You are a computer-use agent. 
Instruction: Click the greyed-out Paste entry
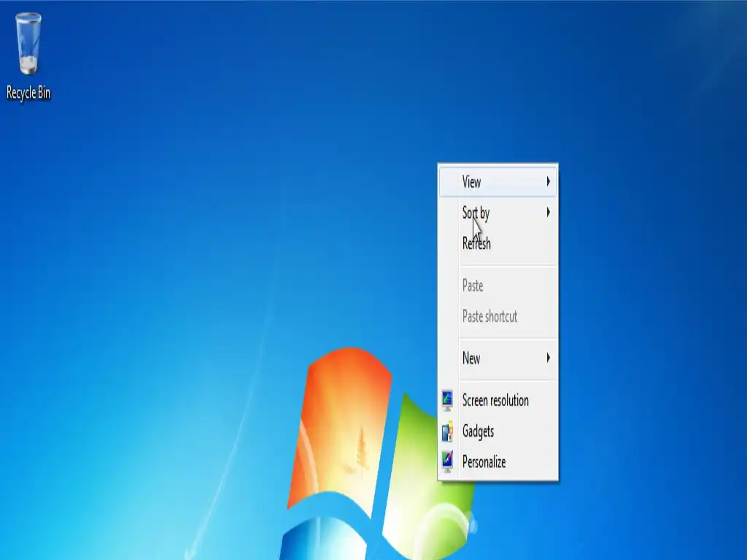point(498,286)
